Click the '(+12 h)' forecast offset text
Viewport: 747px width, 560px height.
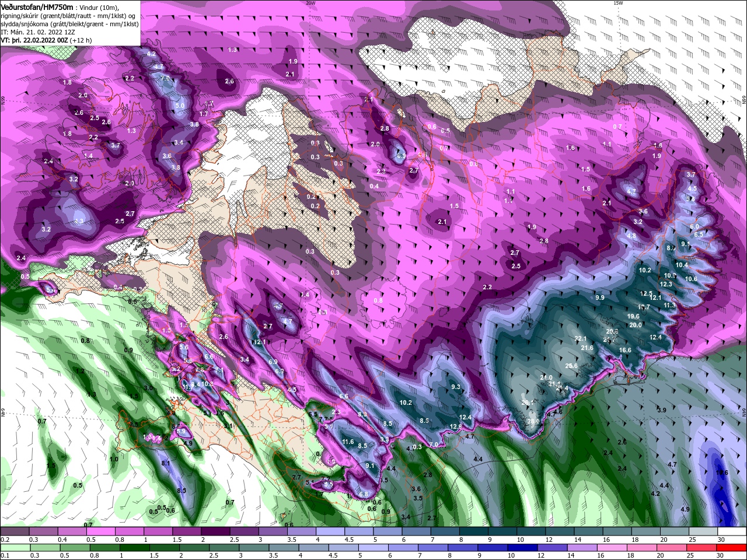click(81, 40)
